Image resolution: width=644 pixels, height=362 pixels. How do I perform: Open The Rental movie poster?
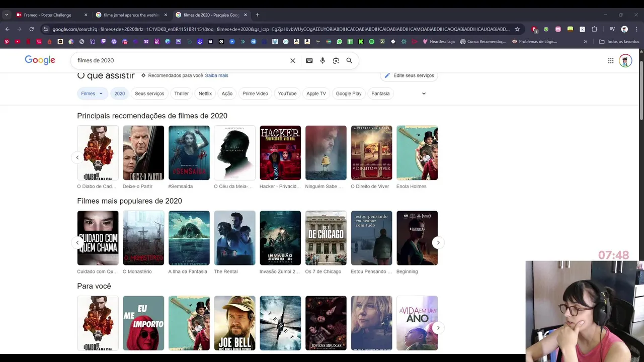pos(234,238)
